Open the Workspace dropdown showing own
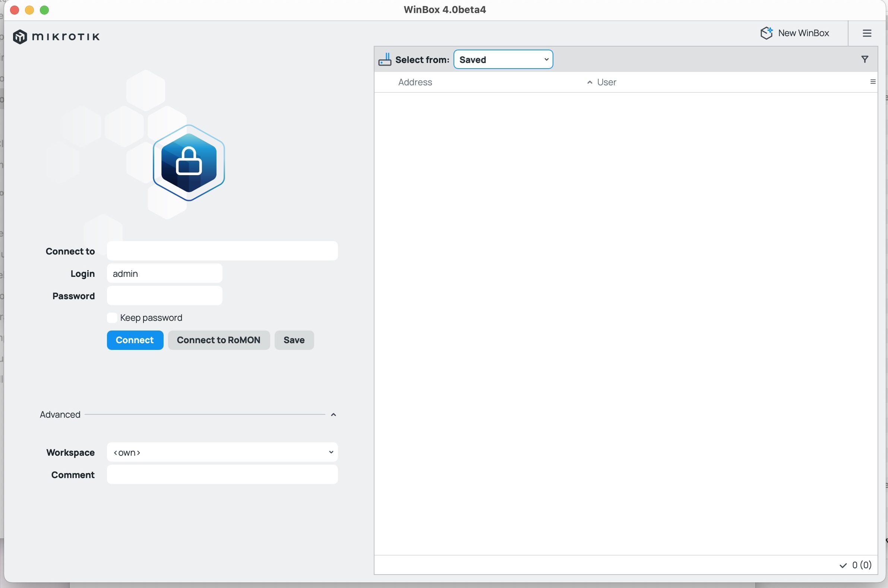This screenshot has width=888, height=588. [x=222, y=452]
